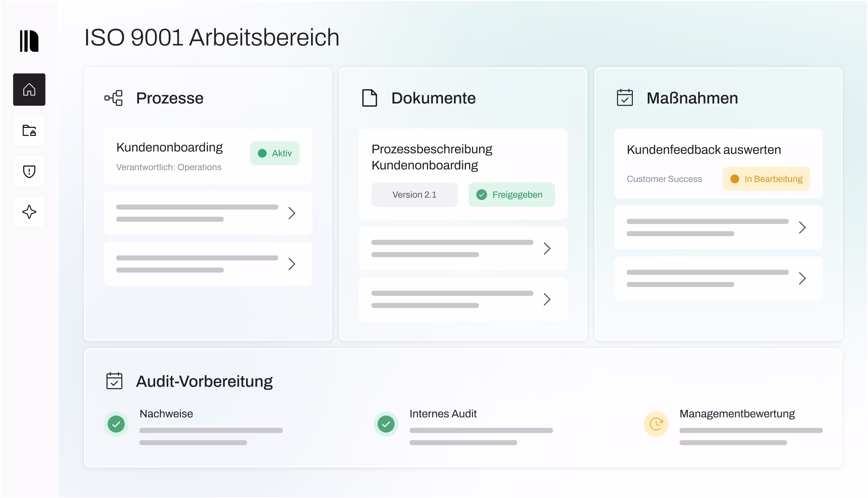868x498 pixels.
Task: Open Kundenfeedback auswerten task
Action: point(718,164)
